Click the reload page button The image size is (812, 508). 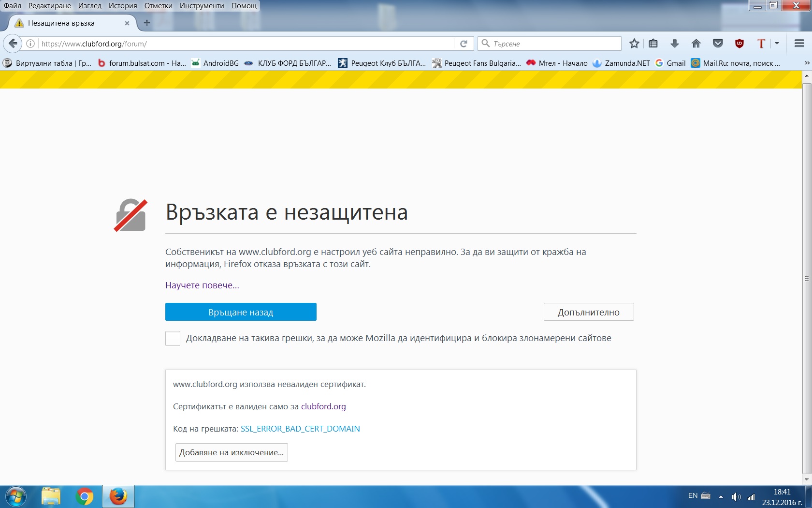pyautogui.click(x=464, y=44)
